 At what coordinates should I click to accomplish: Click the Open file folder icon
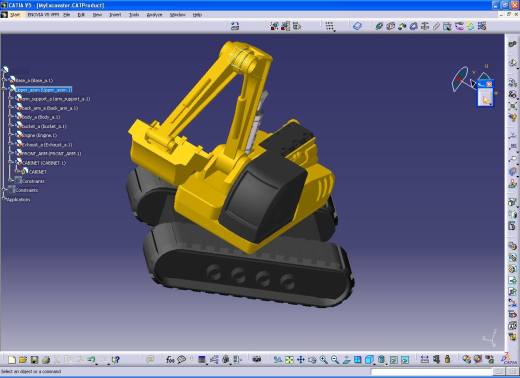click(23, 360)
